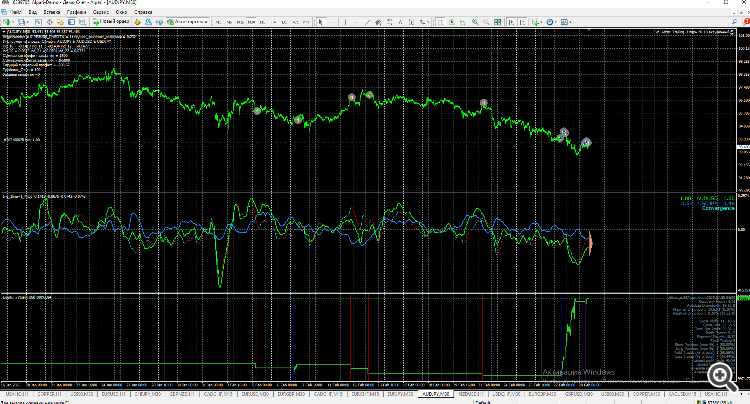Viewport: 750px width, 404px height.
Task: Show the Data Window panel
Action: (x=49, y=22)
